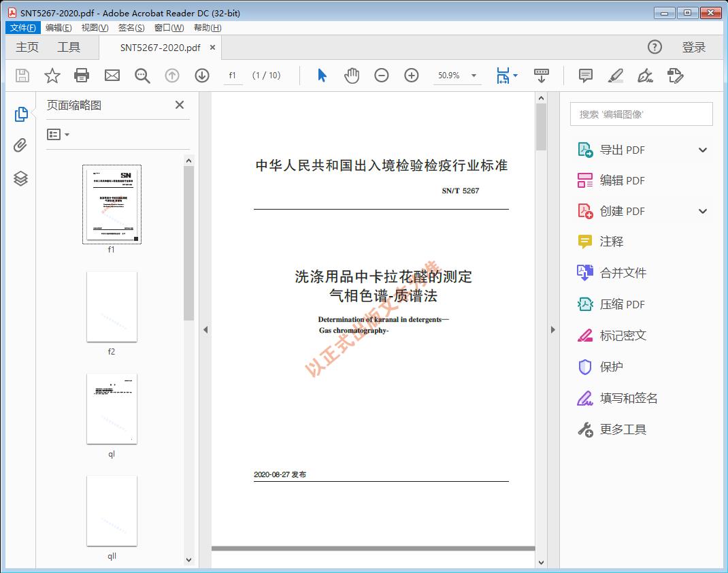Open the print dialog icon
The height and width of the screenshot is (573, 728).
[82, 76]
